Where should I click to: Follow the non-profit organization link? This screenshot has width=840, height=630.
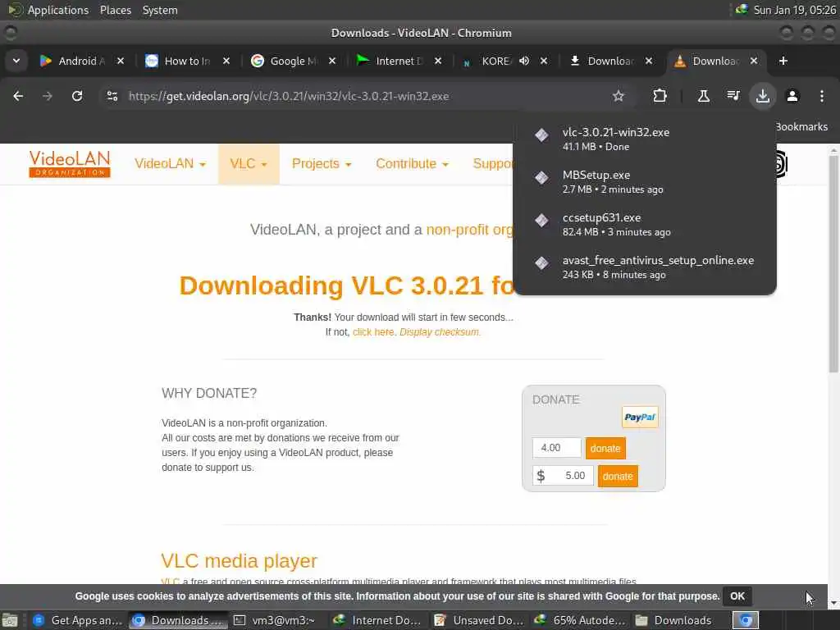pos(470,230)
